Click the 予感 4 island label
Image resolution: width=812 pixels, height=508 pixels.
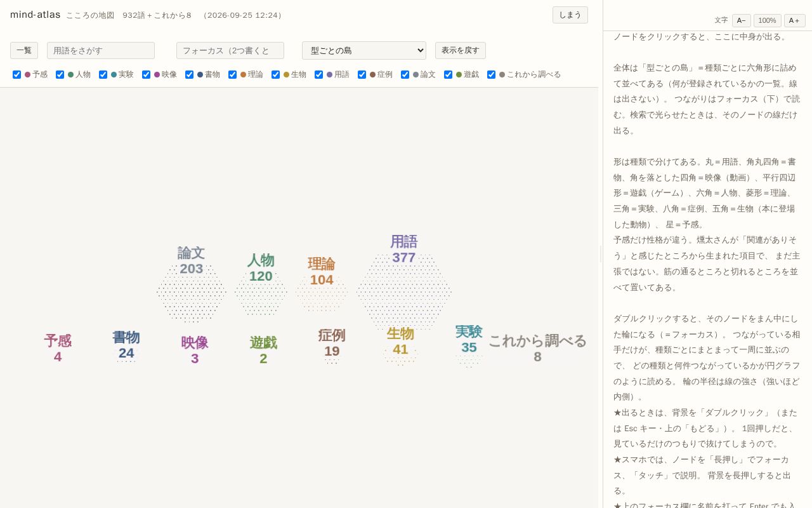click(58, 349)
